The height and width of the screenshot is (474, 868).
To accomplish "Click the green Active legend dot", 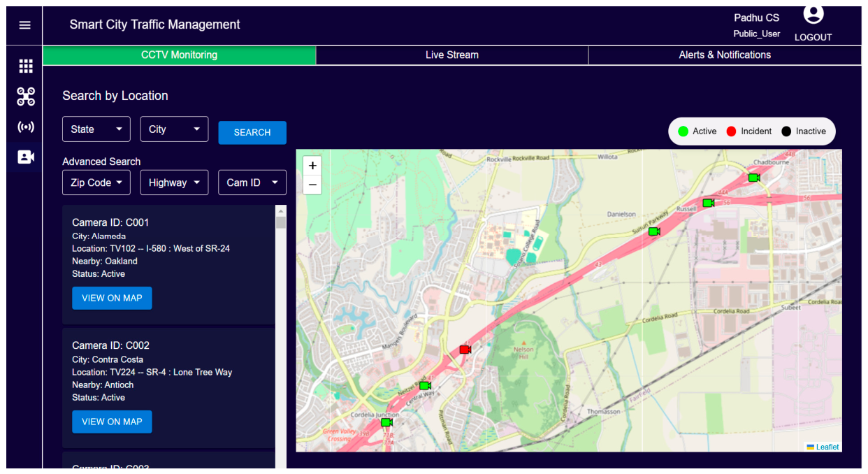I will click(x=683, y=131).
